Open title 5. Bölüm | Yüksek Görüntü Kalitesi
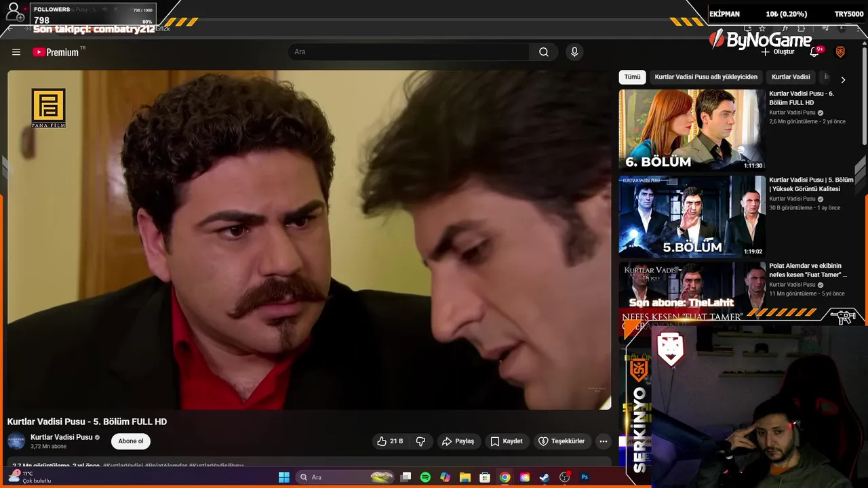868x488 pixels. pos(811,184)
